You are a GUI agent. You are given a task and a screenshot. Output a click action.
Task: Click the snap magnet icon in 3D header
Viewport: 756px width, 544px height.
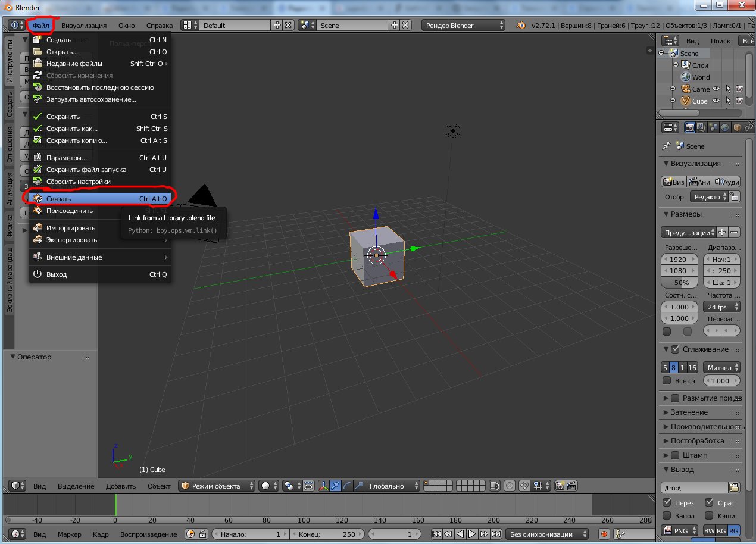pos(524,486)
